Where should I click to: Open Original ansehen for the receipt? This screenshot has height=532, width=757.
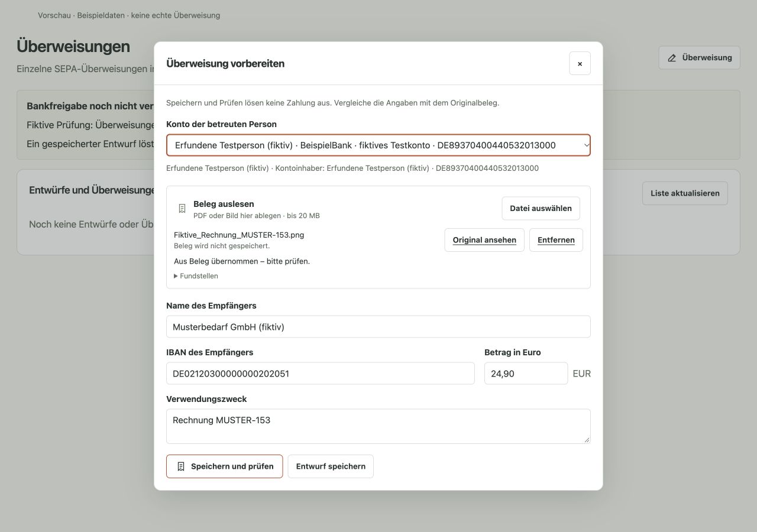(484, 240)
